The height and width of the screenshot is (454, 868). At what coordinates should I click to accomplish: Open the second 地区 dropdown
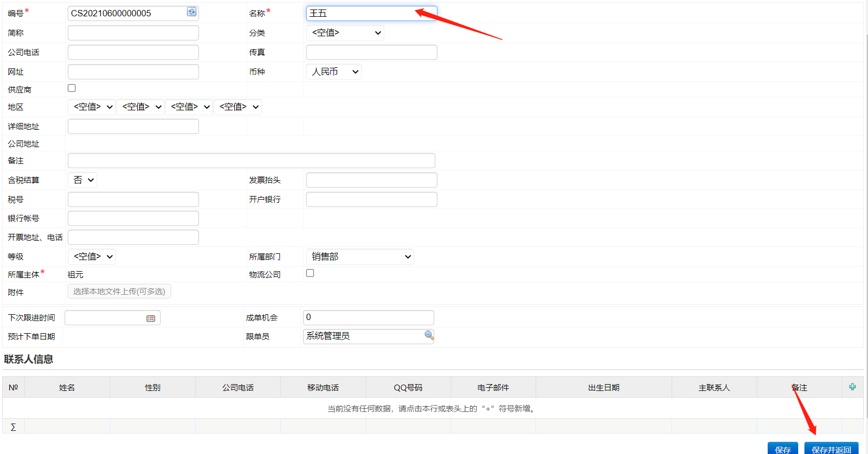click(x=141, y=107)
